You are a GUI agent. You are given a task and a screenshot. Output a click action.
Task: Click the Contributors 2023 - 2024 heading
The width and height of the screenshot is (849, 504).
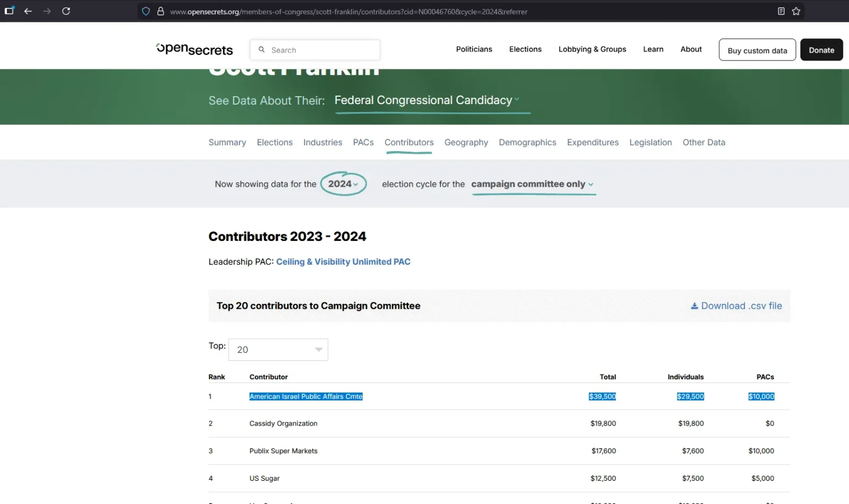point(287,236)
